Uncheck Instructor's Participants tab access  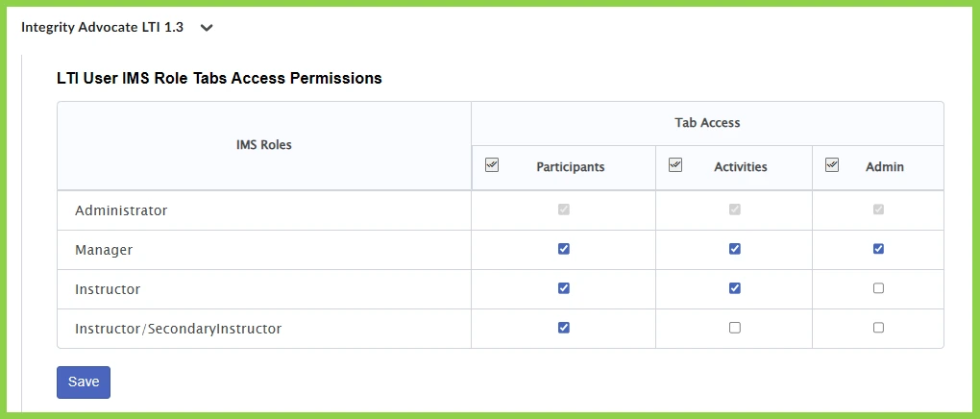564,288
